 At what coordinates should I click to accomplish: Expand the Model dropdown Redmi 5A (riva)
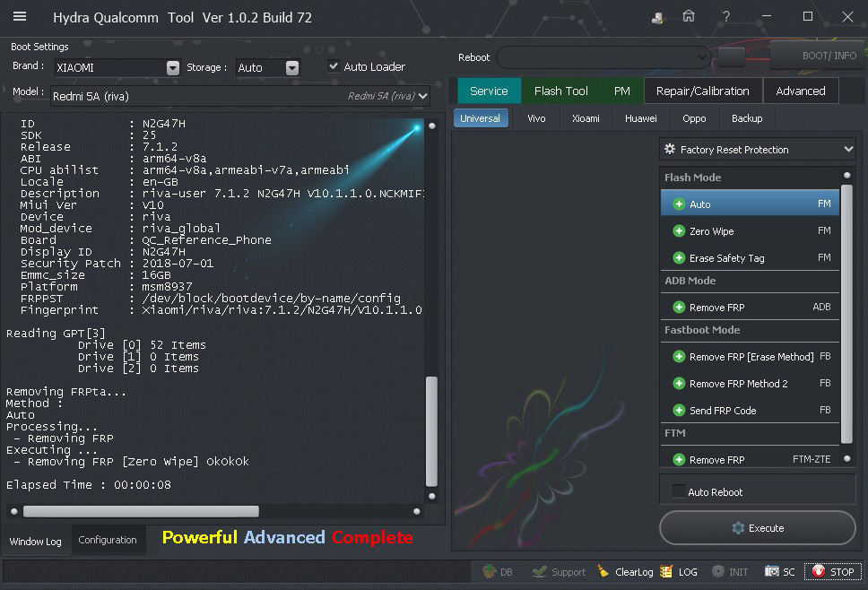click(x=423, y=96)
